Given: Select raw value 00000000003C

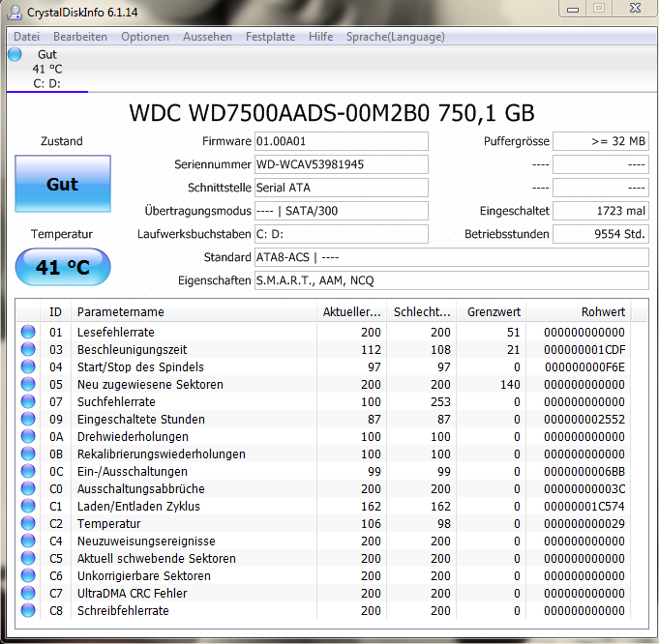Looking at the screenshot, I should [584, 489].
